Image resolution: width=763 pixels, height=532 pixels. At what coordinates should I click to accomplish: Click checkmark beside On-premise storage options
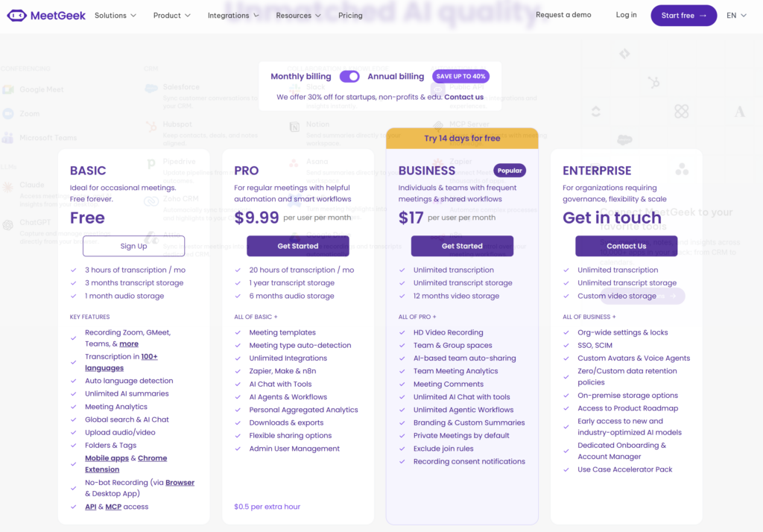[x=566, y=396]
